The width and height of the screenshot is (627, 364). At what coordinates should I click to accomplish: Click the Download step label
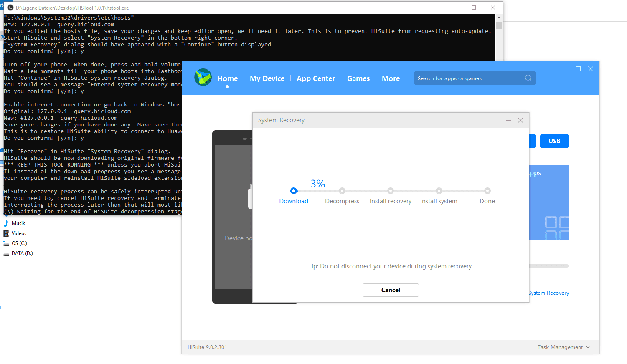pyautogui.click(x=294, y=201)
